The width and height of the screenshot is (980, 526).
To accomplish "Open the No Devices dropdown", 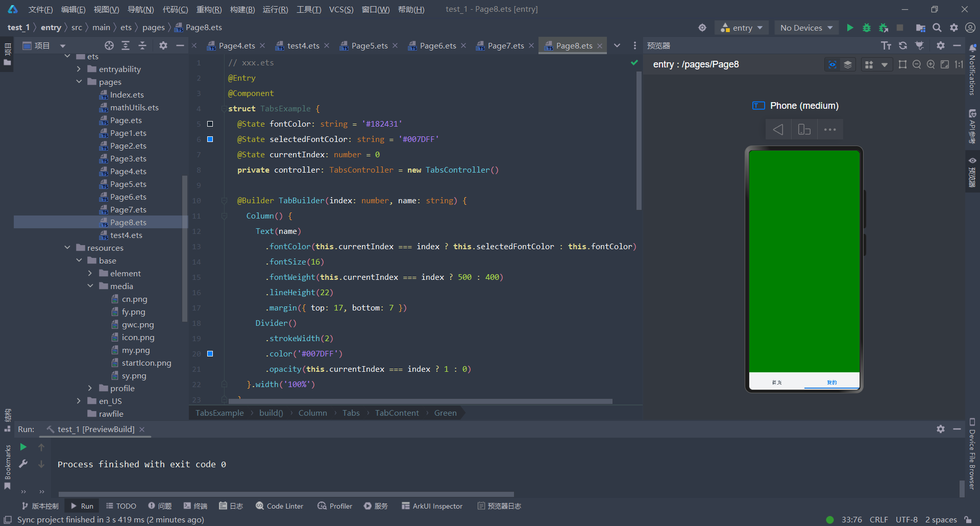I will [806, 28].
